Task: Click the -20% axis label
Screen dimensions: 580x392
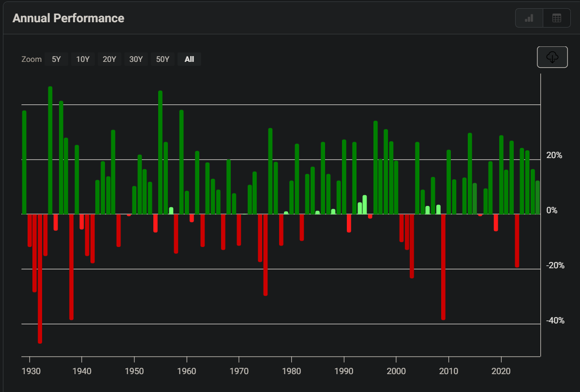Action: coord(555,265)
